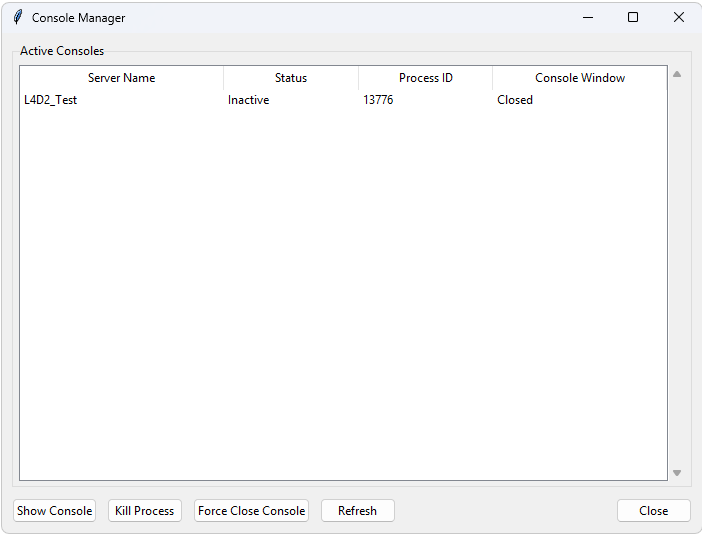Sort by Status column header
Screen dimensions: 702x535
pos(291,78)
